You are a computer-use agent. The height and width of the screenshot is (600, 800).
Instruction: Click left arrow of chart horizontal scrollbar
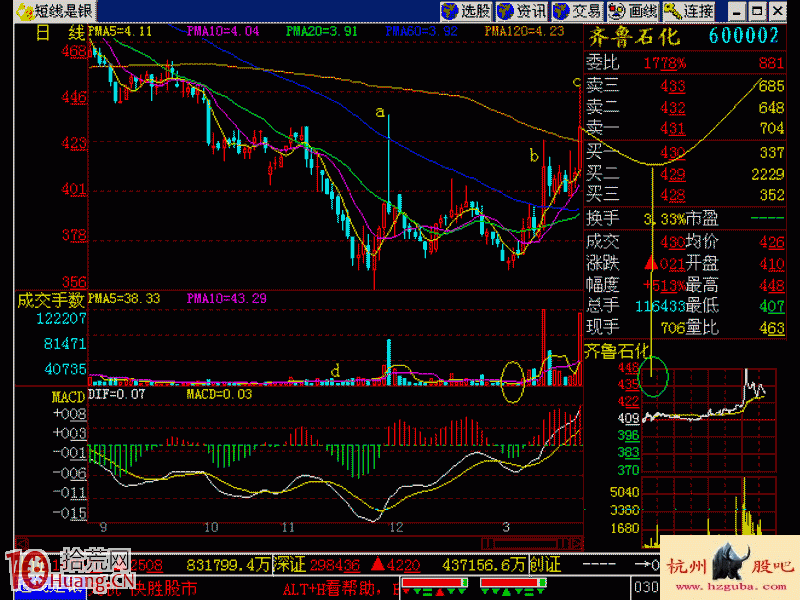[x=20, y=543]
